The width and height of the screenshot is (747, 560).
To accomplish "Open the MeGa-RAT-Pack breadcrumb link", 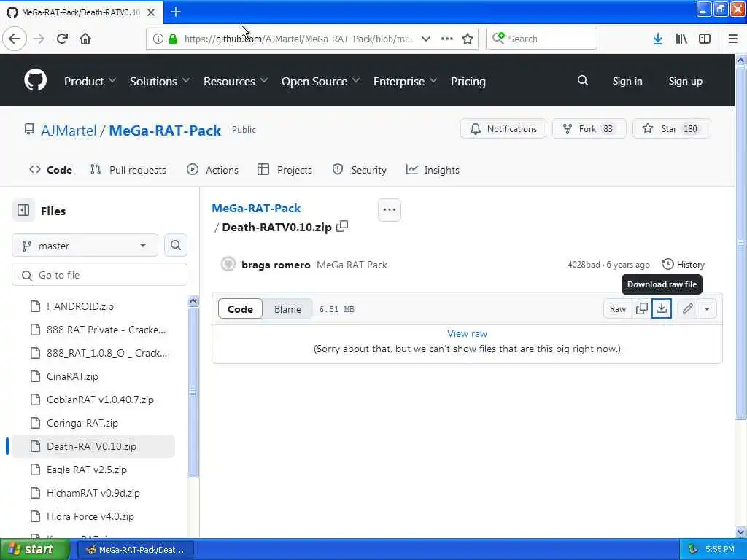I will coord(256,208).
